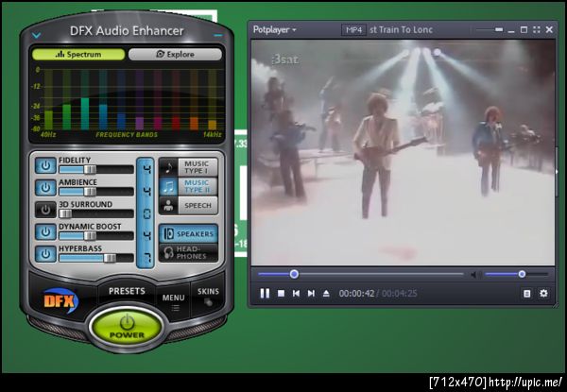Click the Ambience slider handle
Screen dimensions: 567x392
pyautogui.click(x=90, y=192)
